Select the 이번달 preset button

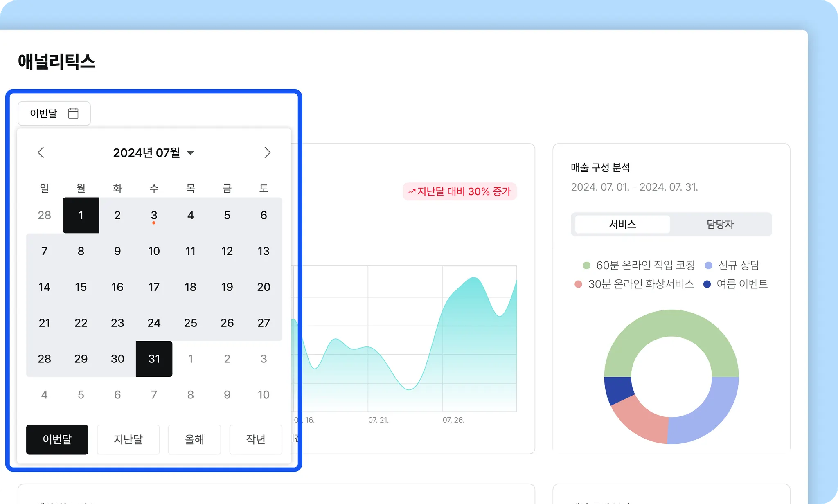pos(57,439)
